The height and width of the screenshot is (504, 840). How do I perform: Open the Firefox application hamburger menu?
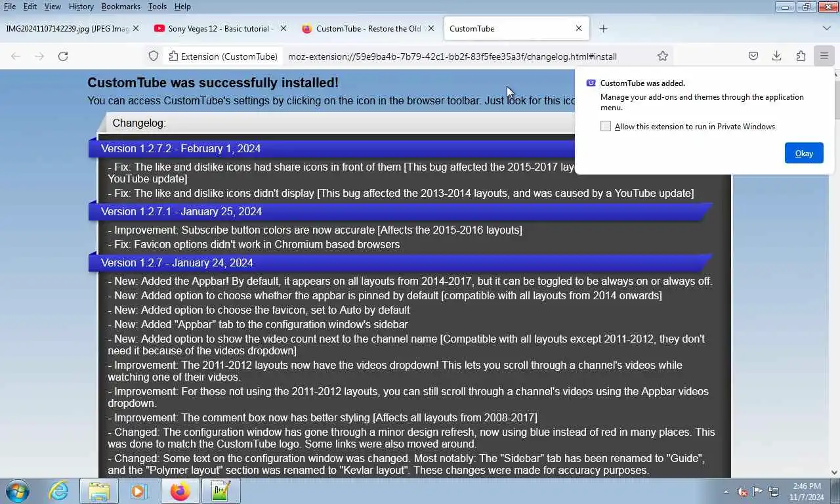coord(824,56)
